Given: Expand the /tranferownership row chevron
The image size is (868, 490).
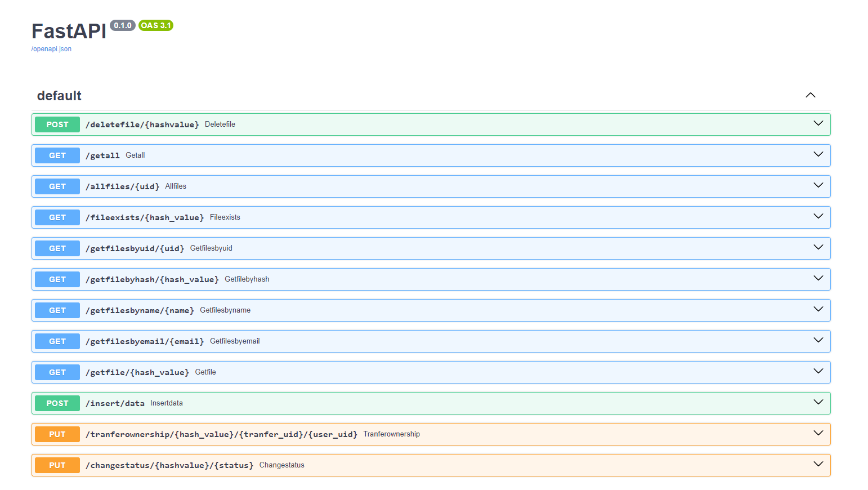Looking at the screenshot, I should pyautogui.click(x=818, y=433).
